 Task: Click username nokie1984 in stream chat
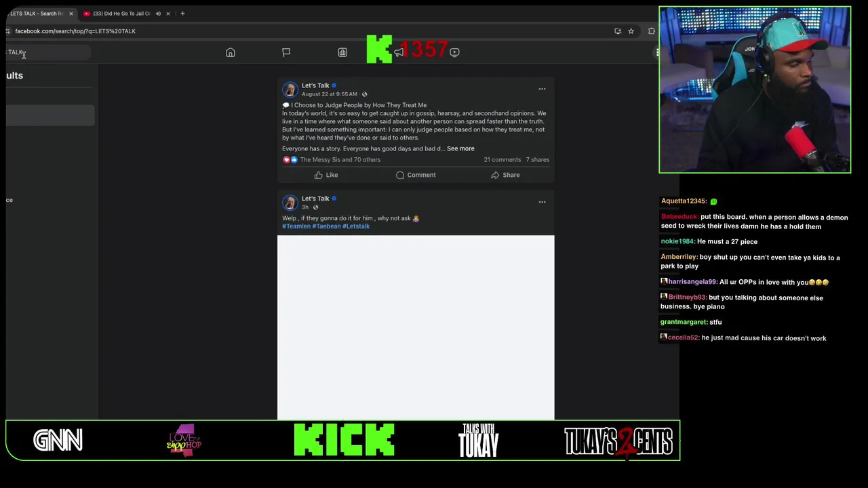point(677,241)
